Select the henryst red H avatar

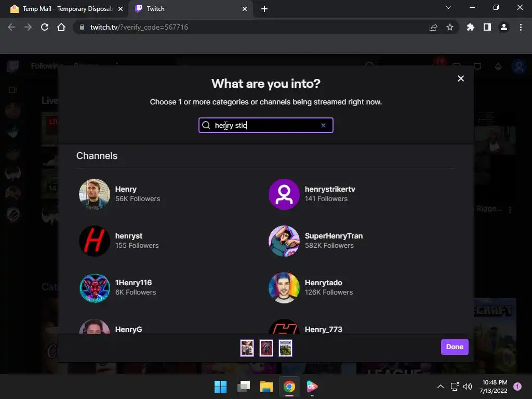pos(95,241)
